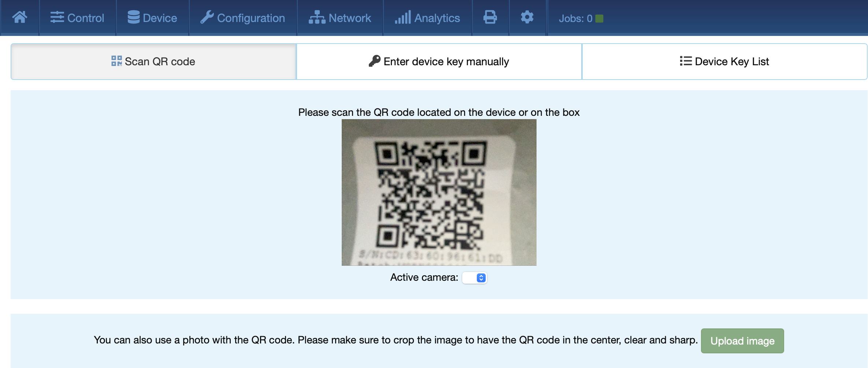
Task: Open the Active camera dropdown
Action: click(x=474, y=278)
